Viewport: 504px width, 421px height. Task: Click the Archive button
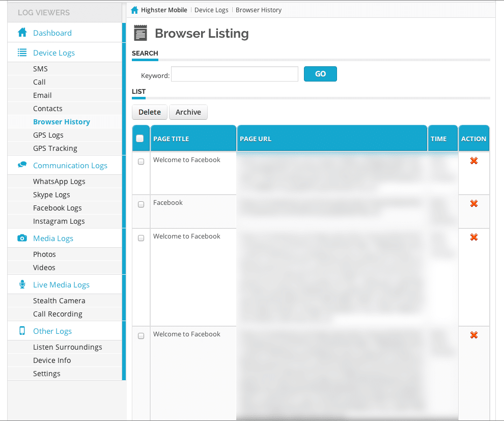(188, 112)
